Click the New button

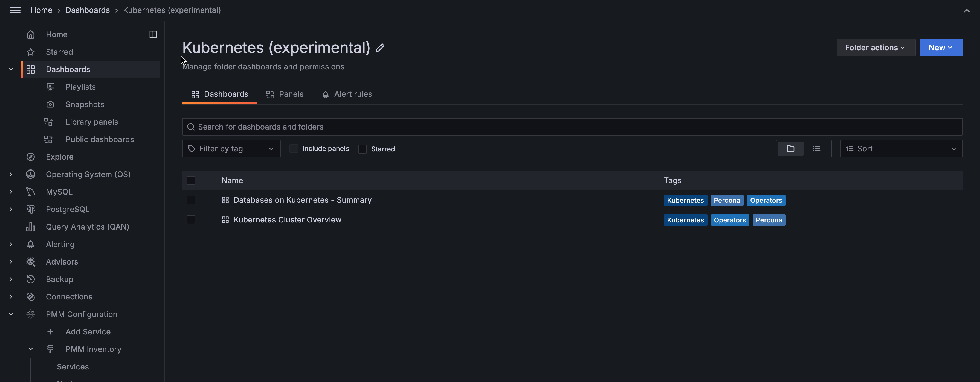click(940, 48)
